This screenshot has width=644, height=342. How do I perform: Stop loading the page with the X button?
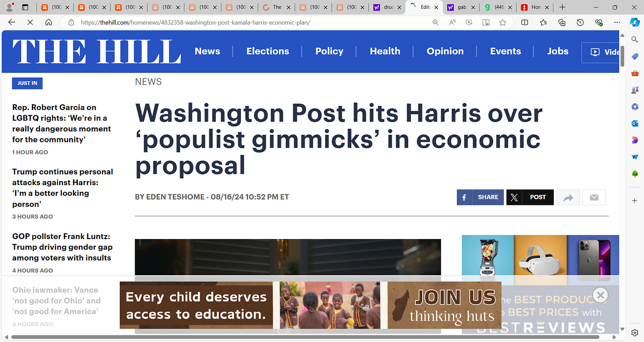(x=30, y=23)
